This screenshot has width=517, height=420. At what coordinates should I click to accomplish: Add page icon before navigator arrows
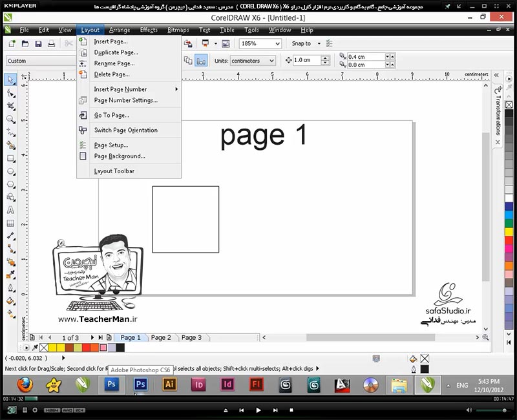coord(32,337)
